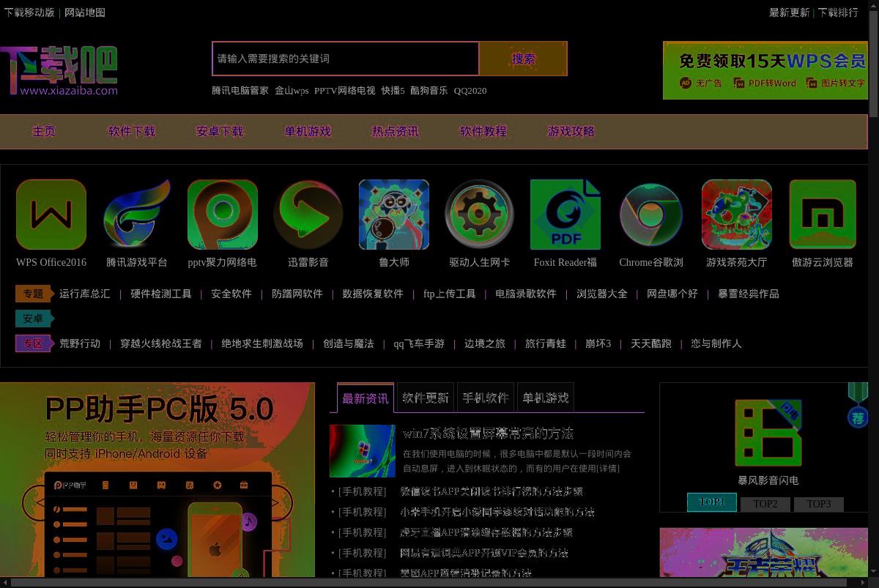Screen dimensions: 879x588
Task: Open the 运行库总汇 topic link
Action: pos(85,294)
